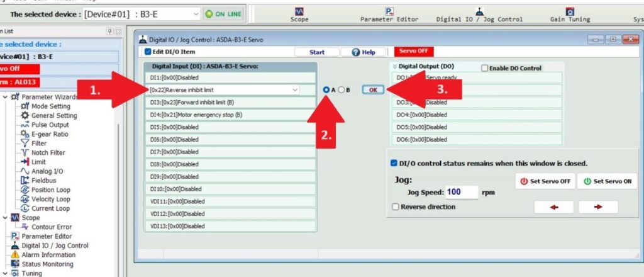Jog motor with right arrow button
The width and height of the screenshot is (644, 277).
click(x=597, y=207)
